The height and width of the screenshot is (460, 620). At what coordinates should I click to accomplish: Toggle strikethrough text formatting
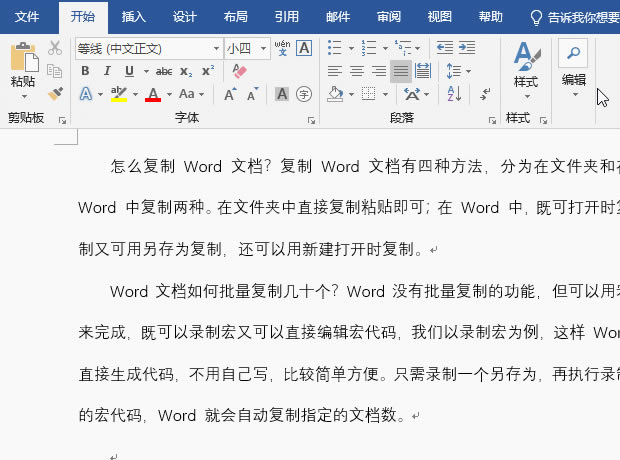tap(163, 71)
